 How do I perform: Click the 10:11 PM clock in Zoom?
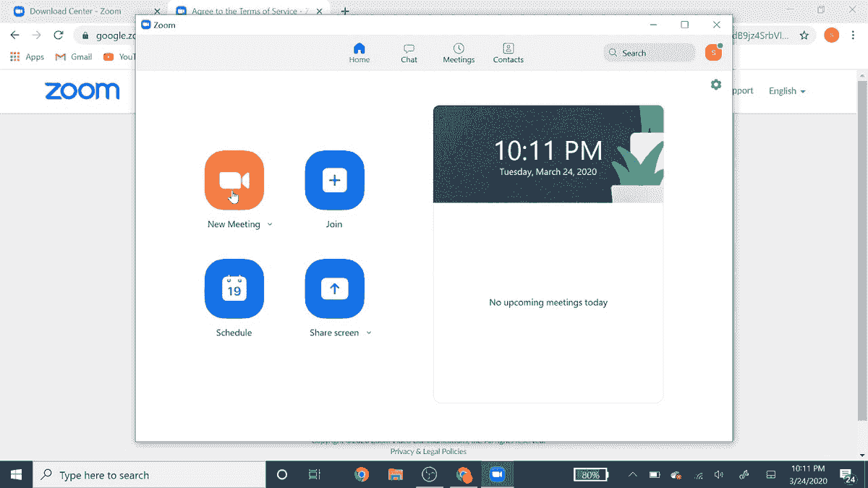[548, 151]
